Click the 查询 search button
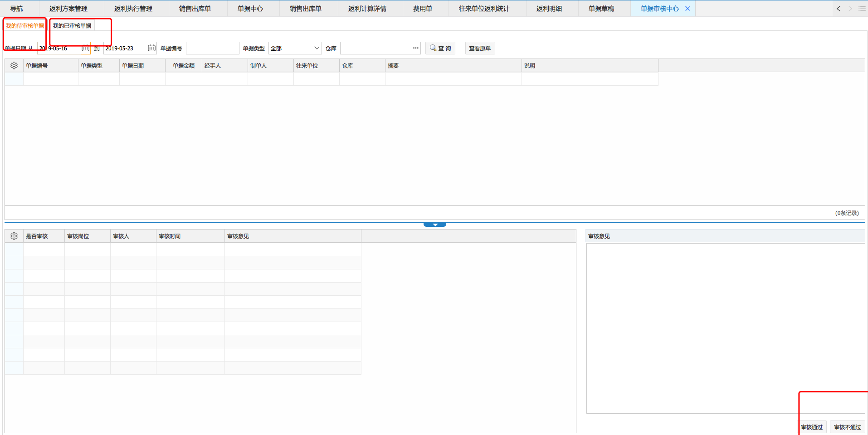Viewport: 868px width, 435px height. tap(440, 48)
